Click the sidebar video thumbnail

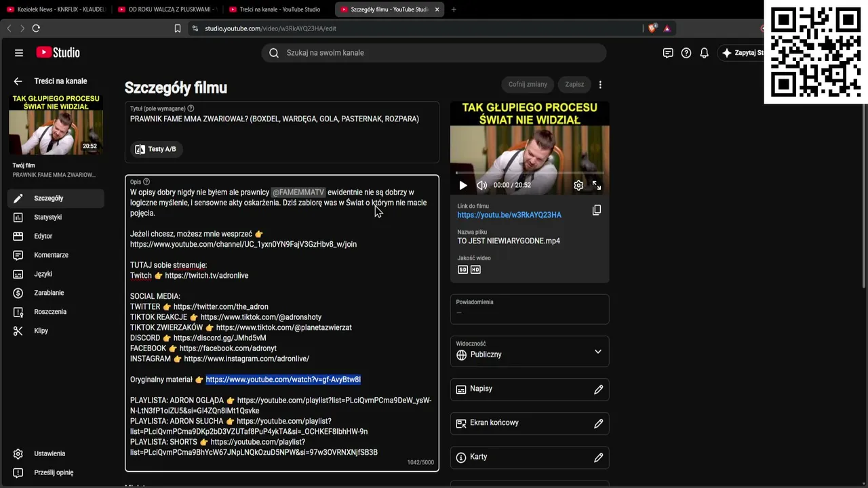(x=56, y=125)
